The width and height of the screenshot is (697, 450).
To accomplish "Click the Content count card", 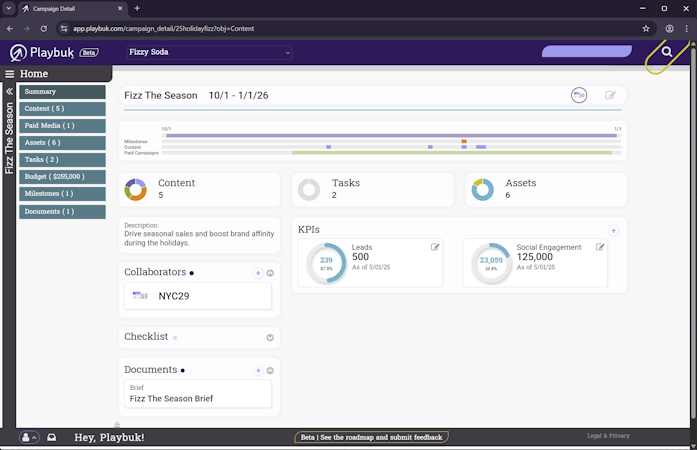I will pyautogui.click(x=199, y=190).
